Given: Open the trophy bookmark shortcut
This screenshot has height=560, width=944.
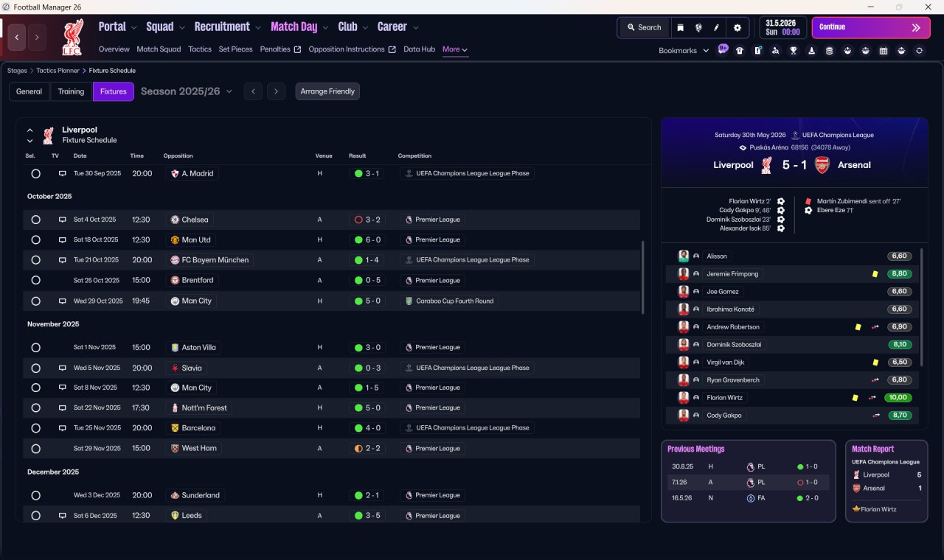Looking at the screenshot, I should pyautogui.click(x=794, y=51).
